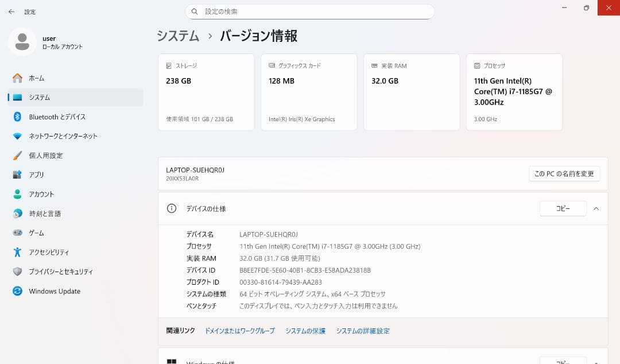The image size is (620, 364).
Task: Open アプリ settings
Action: 36,175
